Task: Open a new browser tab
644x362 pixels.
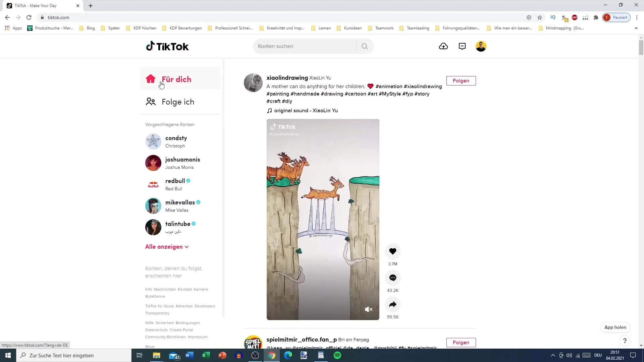Action: [91, 6]
